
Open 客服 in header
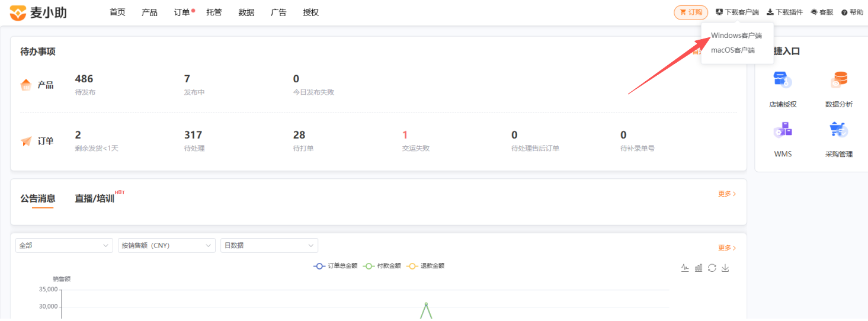click(822, 12)
